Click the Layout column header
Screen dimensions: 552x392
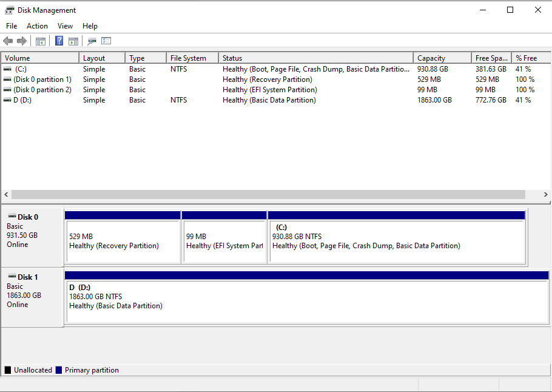coord(102,58)
